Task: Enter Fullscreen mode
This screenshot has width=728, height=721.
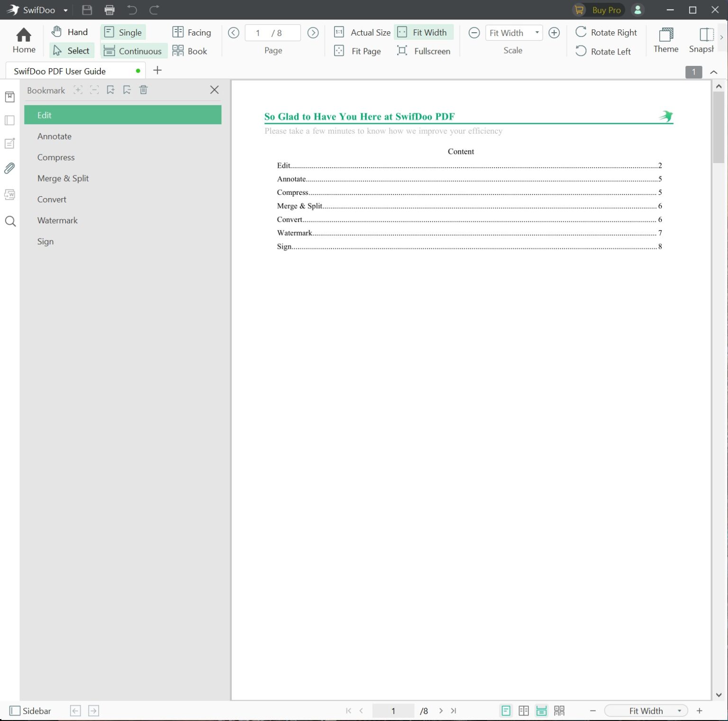Action: click(x=423, y=51)
